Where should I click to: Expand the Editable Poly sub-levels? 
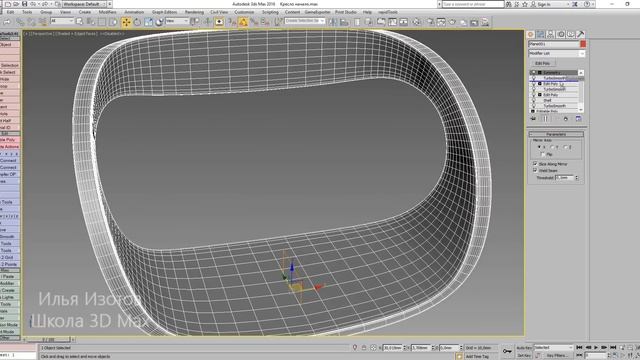(533, 111)
